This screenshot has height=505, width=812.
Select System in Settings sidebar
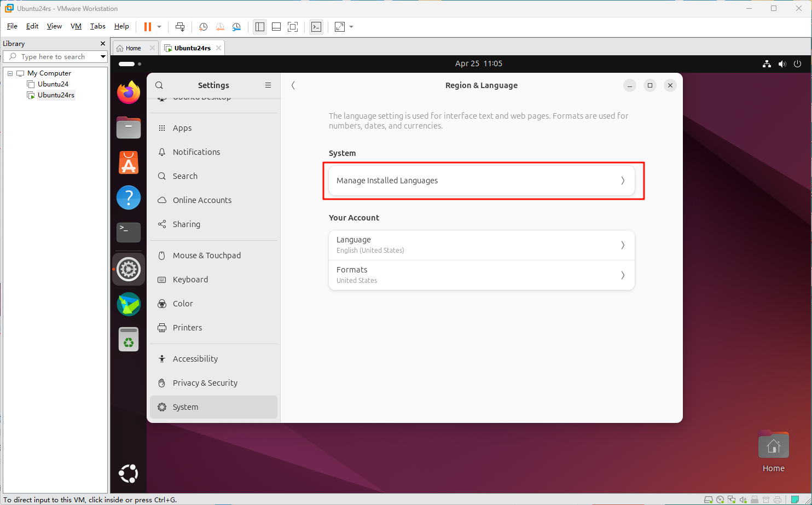click(214, 407)
